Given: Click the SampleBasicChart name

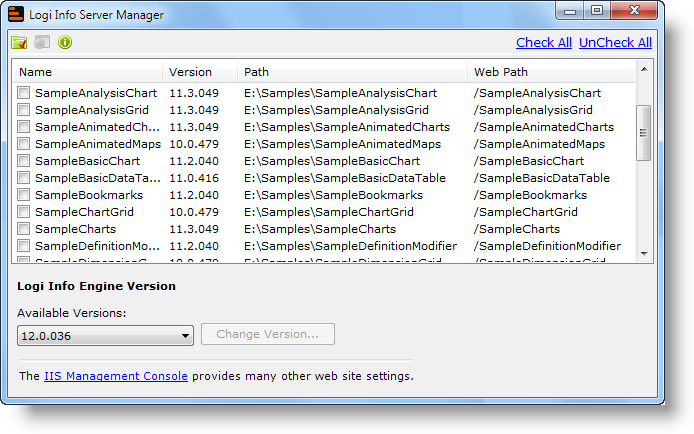Looking at the screenshot, I should [x=88, y=161].
